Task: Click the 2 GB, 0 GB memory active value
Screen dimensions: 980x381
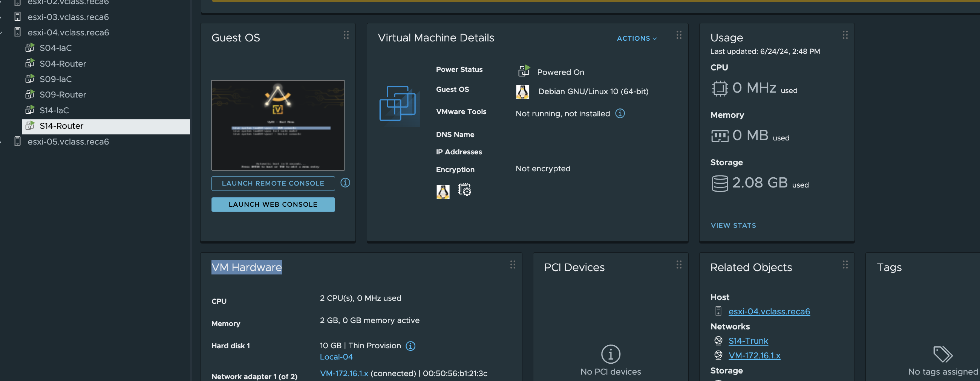Action: 370,320
